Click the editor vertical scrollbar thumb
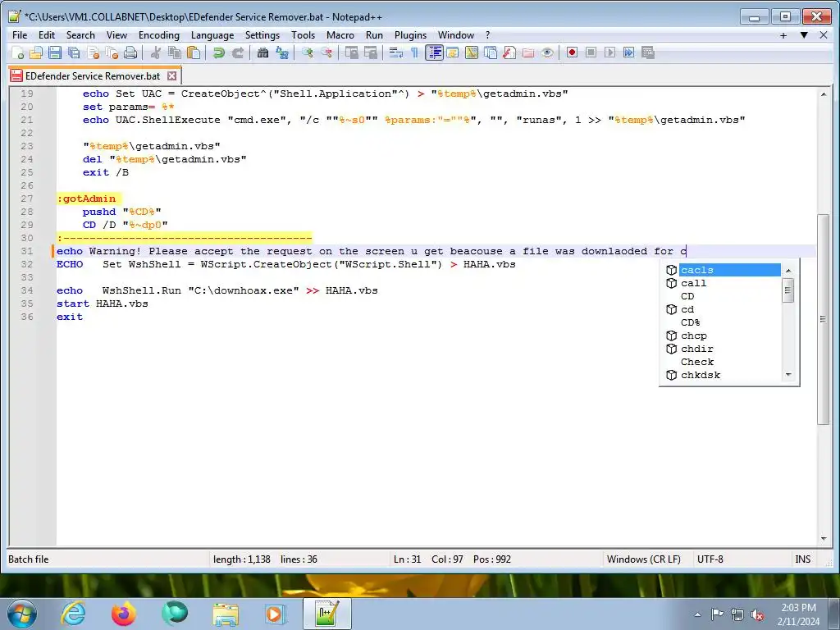Viewport: 840px width, 630px height. pyautogui.click(x=824, y=319)
